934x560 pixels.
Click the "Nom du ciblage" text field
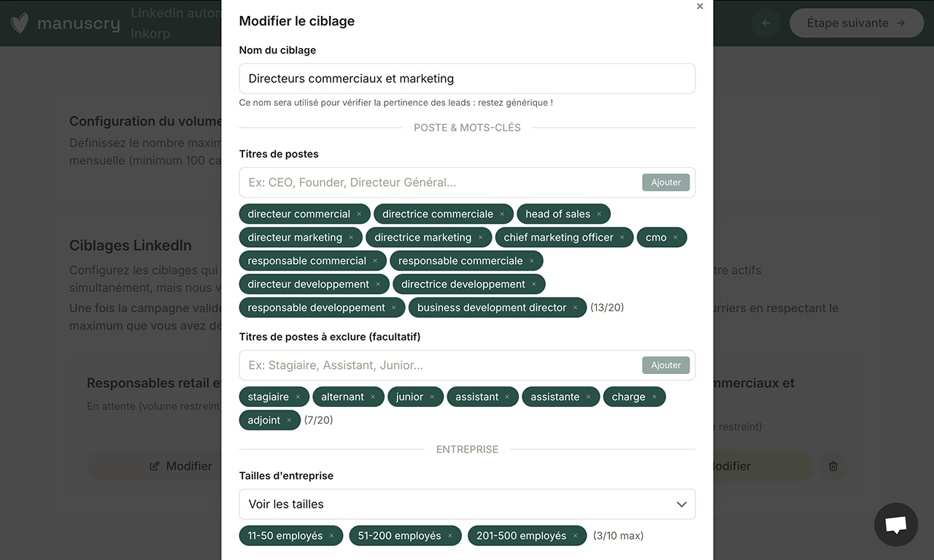click(x=467, y=78)
